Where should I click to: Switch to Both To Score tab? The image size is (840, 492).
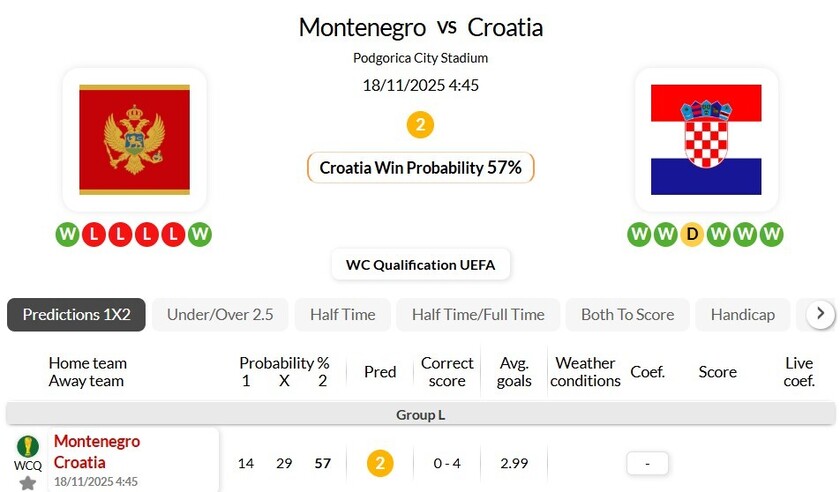pos(627,314)
